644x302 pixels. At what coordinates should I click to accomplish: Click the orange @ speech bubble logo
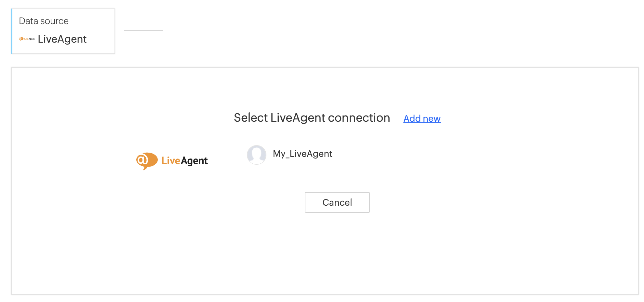(147, 160)
